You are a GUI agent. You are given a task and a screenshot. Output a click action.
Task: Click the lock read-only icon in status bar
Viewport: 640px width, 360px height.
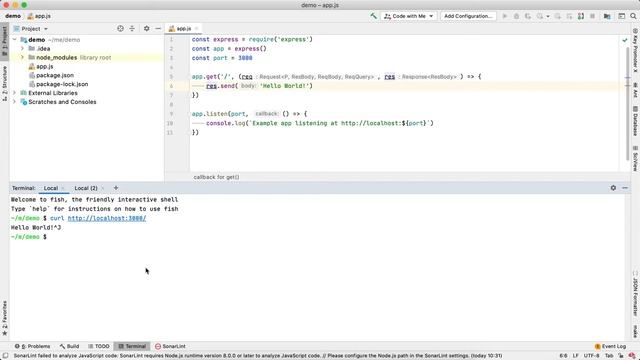(x=621, y=356)
